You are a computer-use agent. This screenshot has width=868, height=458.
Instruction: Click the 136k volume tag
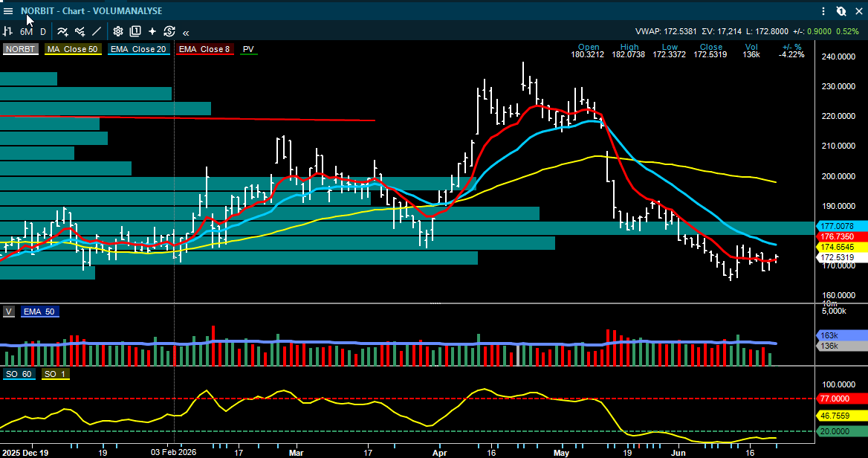[x=841, y=346]
